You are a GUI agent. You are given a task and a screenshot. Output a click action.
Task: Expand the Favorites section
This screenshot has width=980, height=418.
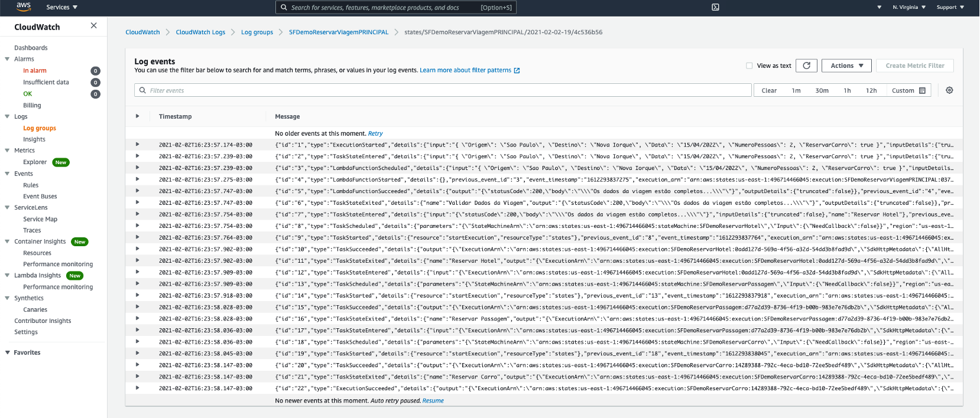point(7,352)
